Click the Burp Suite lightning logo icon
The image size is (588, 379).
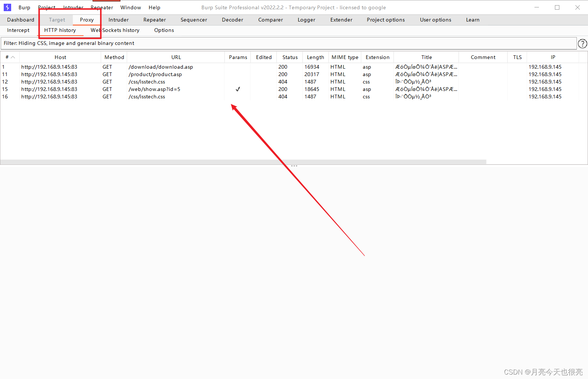coord(7,7)
